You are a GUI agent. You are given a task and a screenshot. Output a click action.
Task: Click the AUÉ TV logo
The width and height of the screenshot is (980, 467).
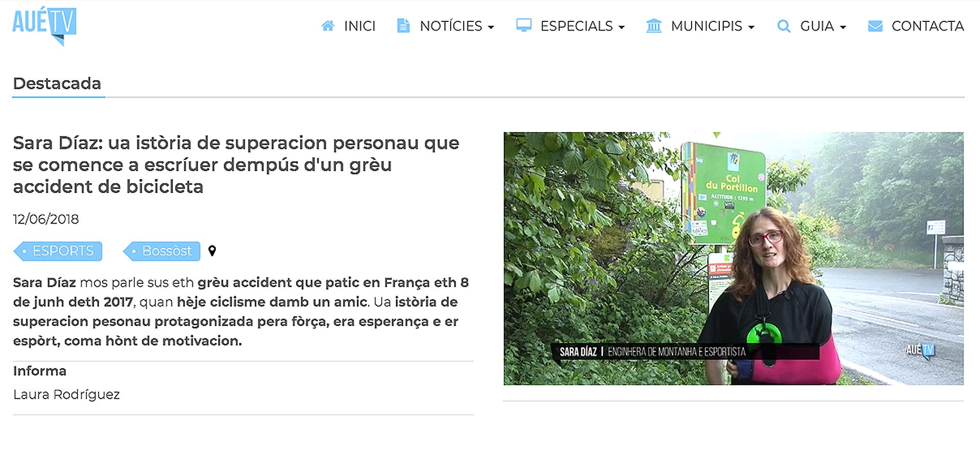(44, 26)
